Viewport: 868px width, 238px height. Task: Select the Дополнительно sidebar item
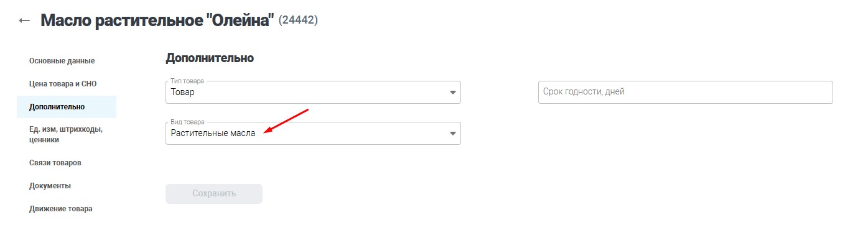pos(57,107)
